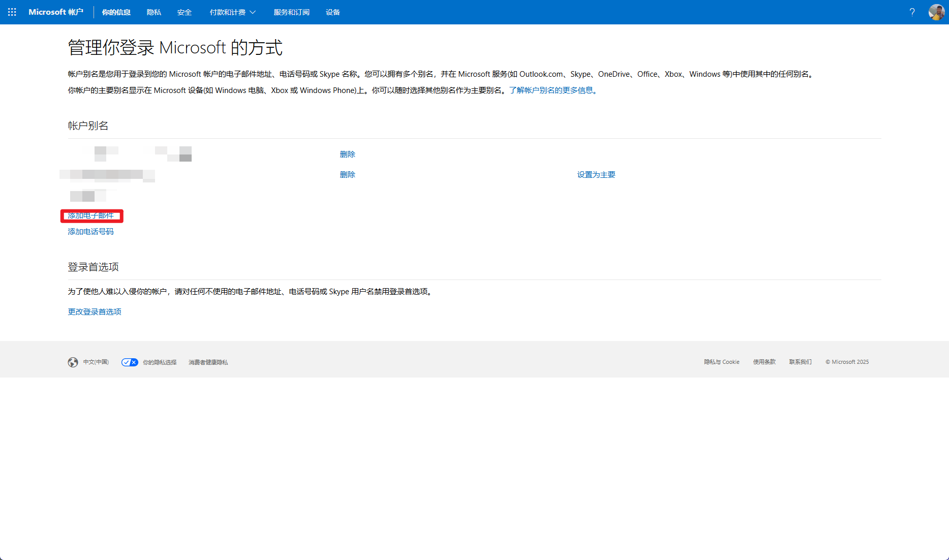Click the Microsoft 帐户 home logo
949x560 pixels.
56,12
